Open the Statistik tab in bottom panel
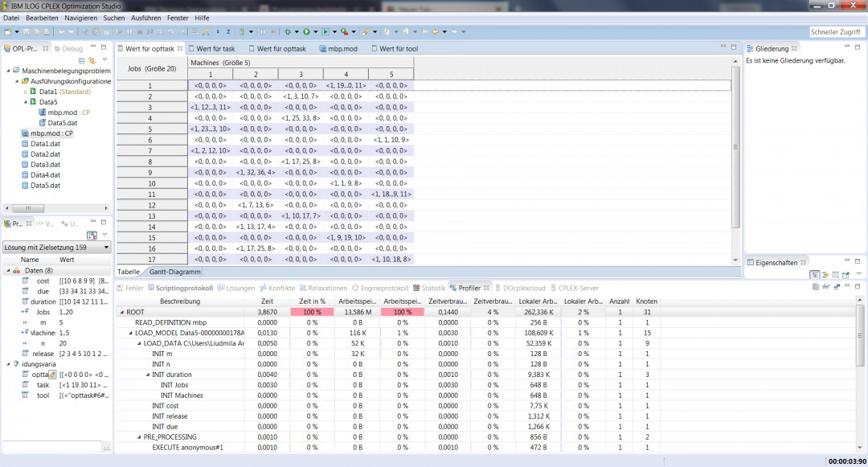868x467 pixels. pyautogui.click(x=433, y=288)
